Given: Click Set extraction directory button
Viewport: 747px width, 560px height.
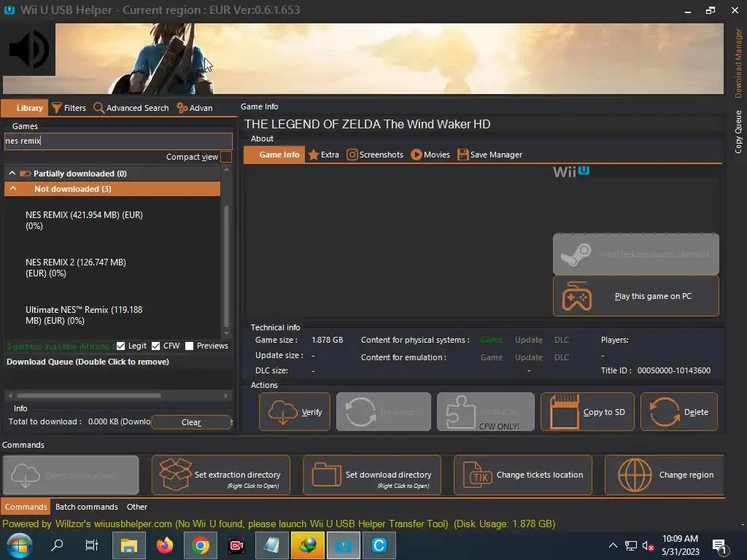Looking at the screenshot, I should [220, 475].
